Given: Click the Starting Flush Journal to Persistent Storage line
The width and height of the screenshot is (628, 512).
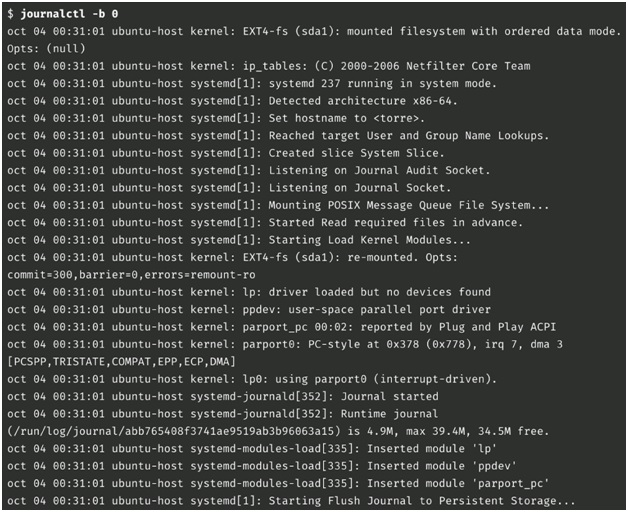Looking at the screenshot, I should coord(291,501).
